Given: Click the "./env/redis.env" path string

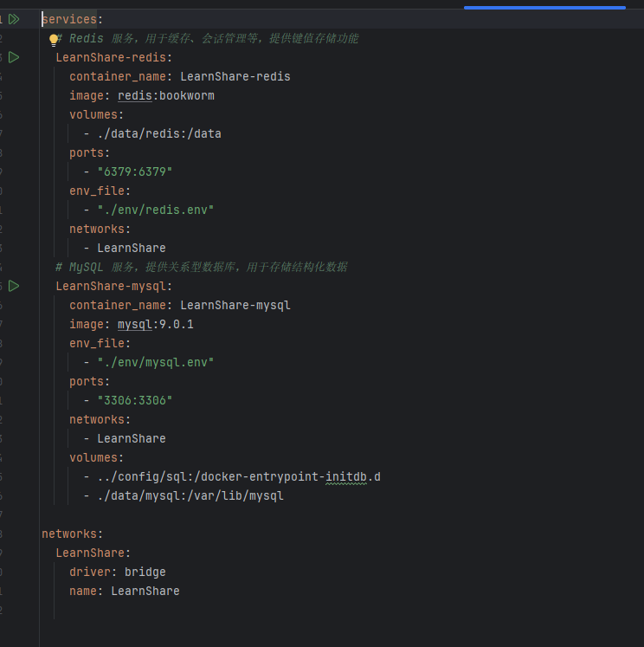Looking at the screenshot, I should point(156,210).
